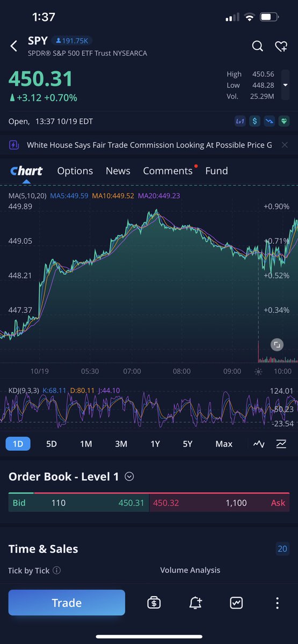Viewport: 298px width, 644px height.
Task: Tap the current price 450.31
Action: tap(40, 79)
